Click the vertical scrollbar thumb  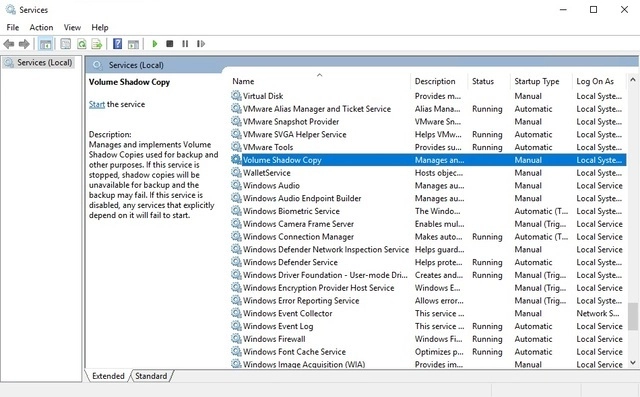(633, 316)
